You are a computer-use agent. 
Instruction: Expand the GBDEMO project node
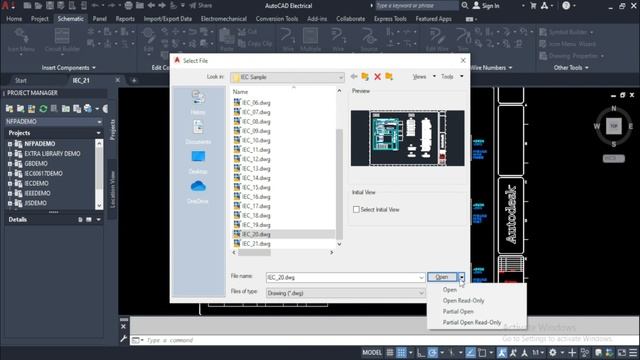coord(10,164)
